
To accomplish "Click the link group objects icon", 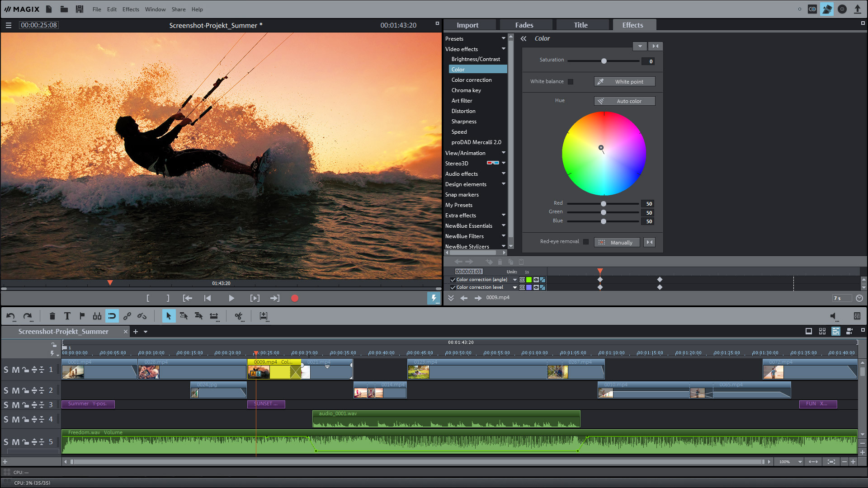I will (x=127, y=316).
